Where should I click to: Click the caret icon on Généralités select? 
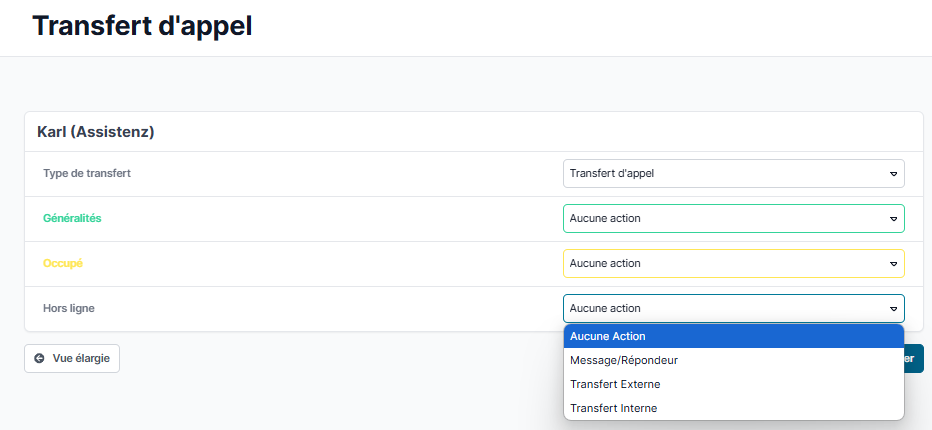[893, 219]
